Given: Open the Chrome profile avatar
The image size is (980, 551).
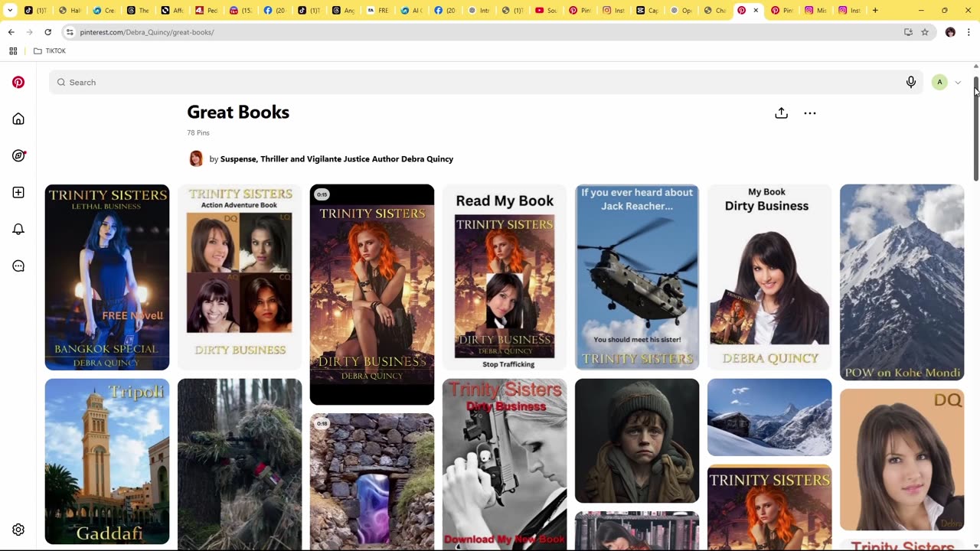Looking at the screenshot, I should (950, 32).
